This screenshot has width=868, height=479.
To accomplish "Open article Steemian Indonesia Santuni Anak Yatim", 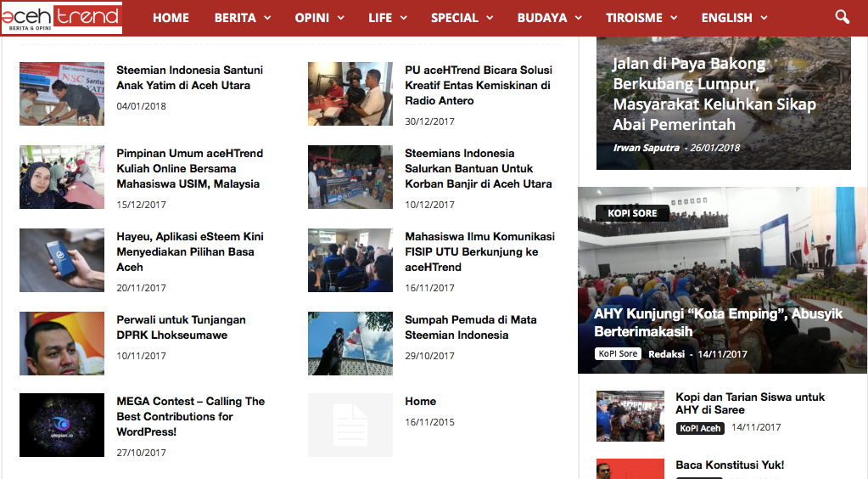I will click(x=189, y=77).
